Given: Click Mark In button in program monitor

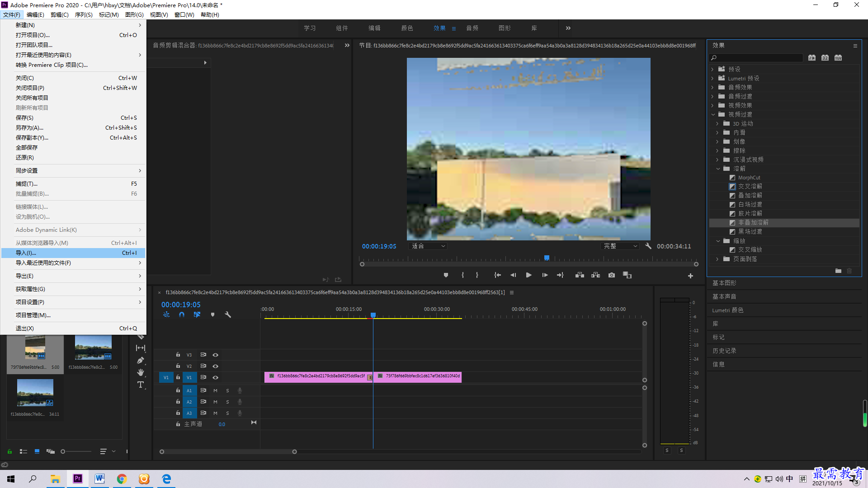Looking at the screenshot, I should coord(462,275).
